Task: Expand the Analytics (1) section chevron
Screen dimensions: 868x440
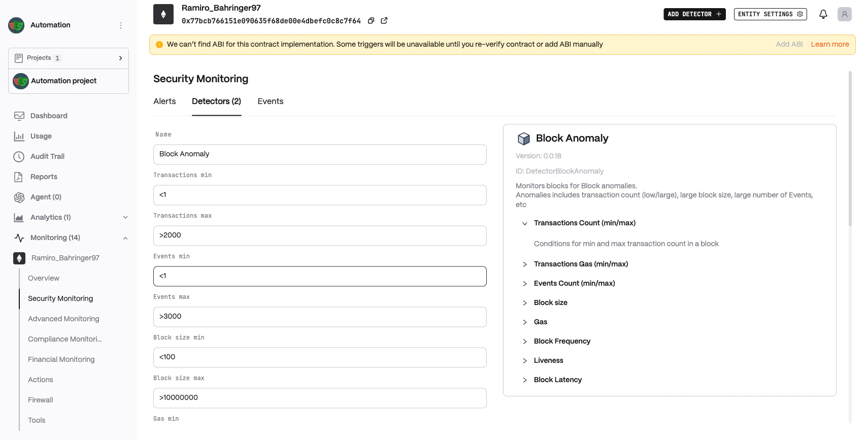Action: 125,217
